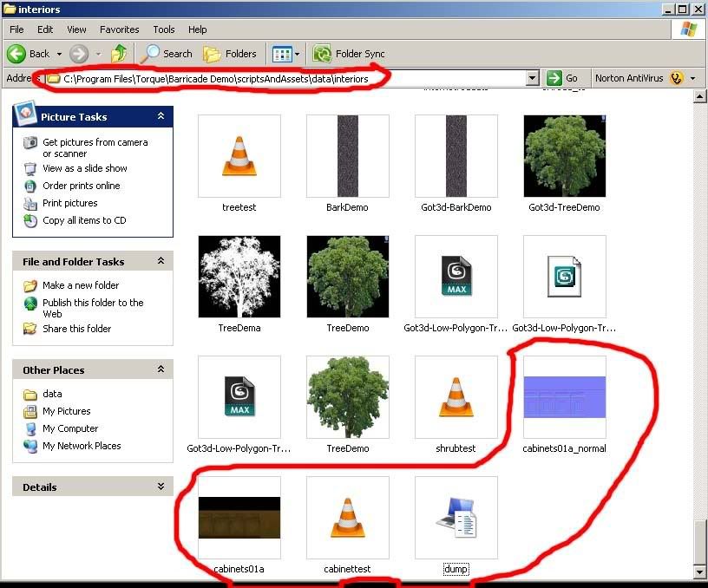Select the cabinettest VLC file icon
This screenshot has height=588, width=708.
click(x=347, y=518)
